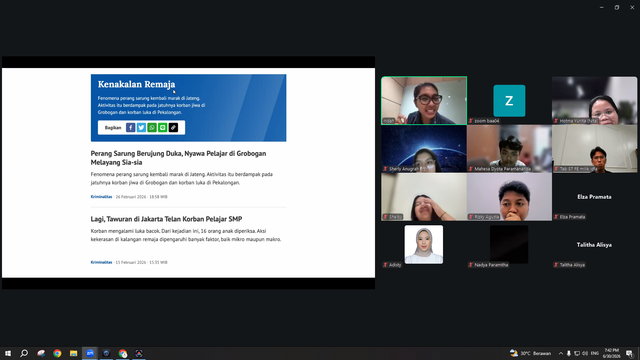The width and height of the screenshot is (640, 360).
Task: Click the Facebook share icon
Action: tap(131, 128)
